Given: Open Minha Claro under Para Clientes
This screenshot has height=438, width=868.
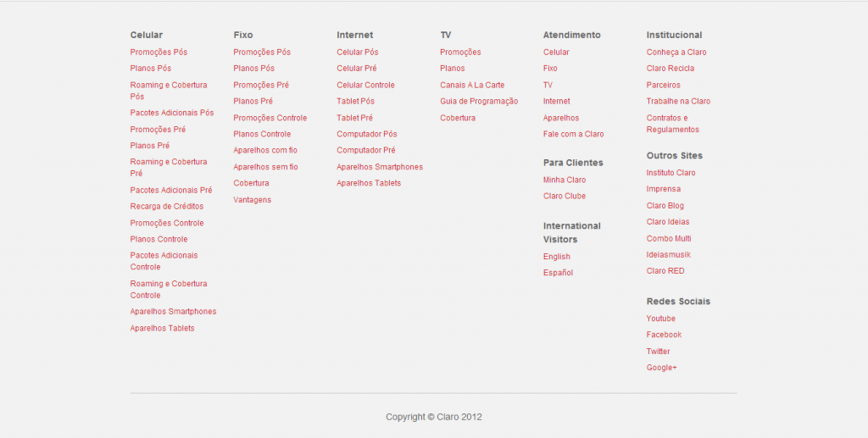Looking at the screenshot, I should (x=565, y=180).
